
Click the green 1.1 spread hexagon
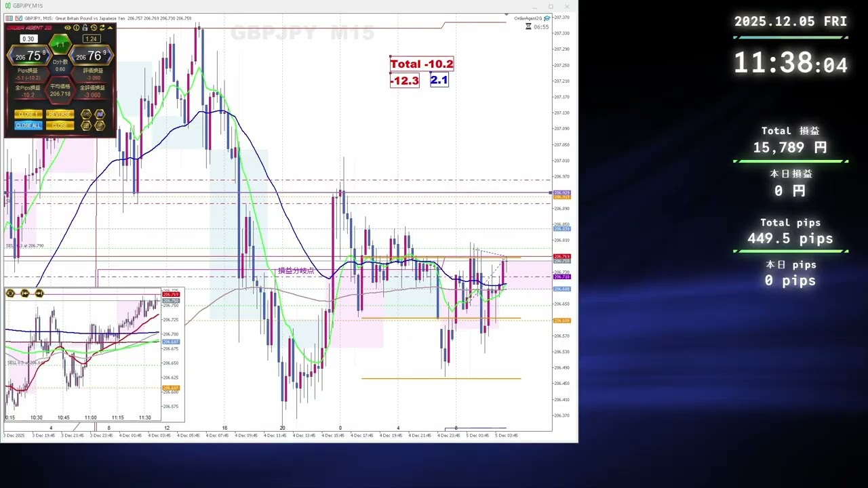pos(60,45)
